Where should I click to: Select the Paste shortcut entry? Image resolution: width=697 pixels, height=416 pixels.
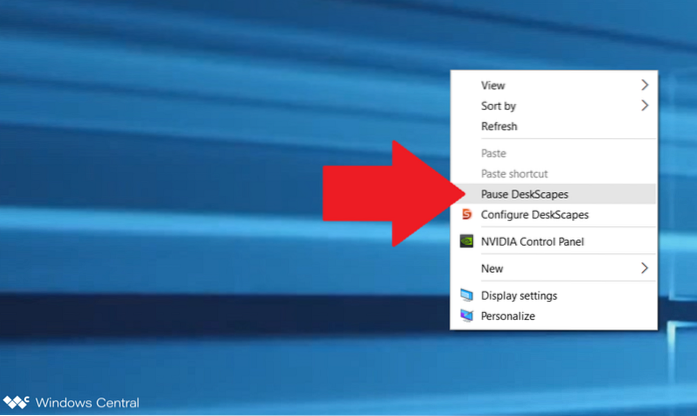pyautogui.click(x=515, y=173)
